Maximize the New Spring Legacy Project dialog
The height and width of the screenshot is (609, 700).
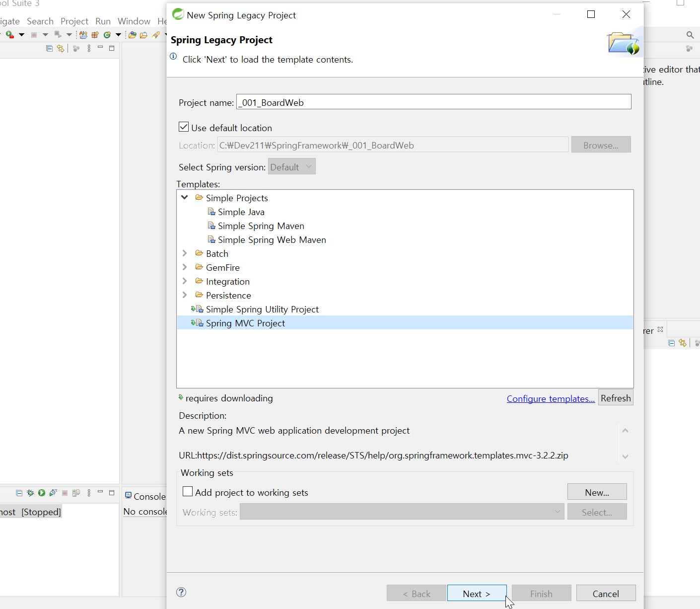pos(591,14)
